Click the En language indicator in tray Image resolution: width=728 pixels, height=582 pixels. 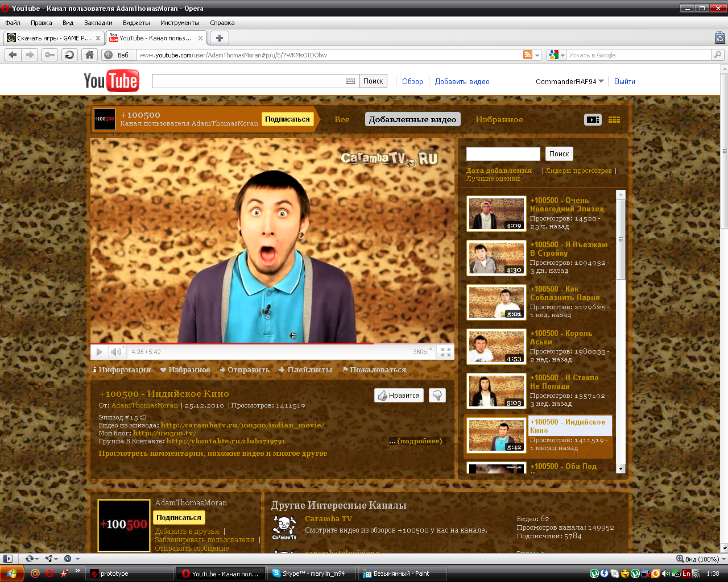(686, 573)
